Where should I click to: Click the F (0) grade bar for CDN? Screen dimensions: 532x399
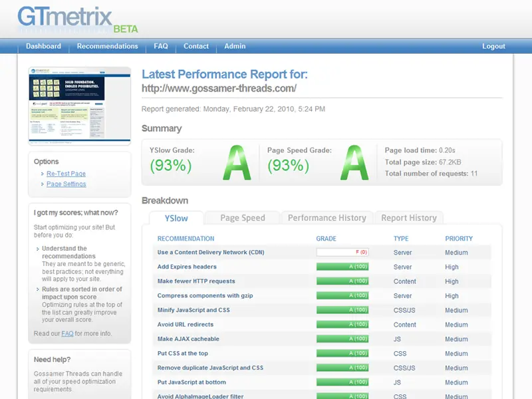coord(342,252)
